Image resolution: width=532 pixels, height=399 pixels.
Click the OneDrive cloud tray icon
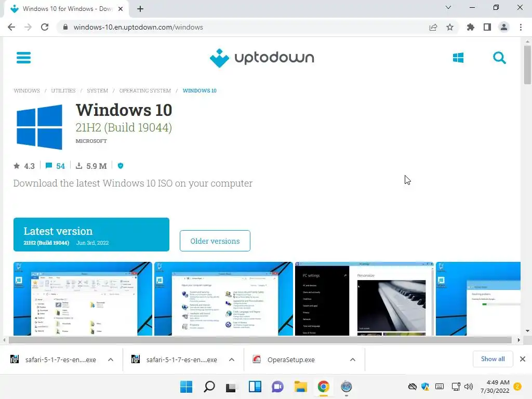(x=412, y=387)
